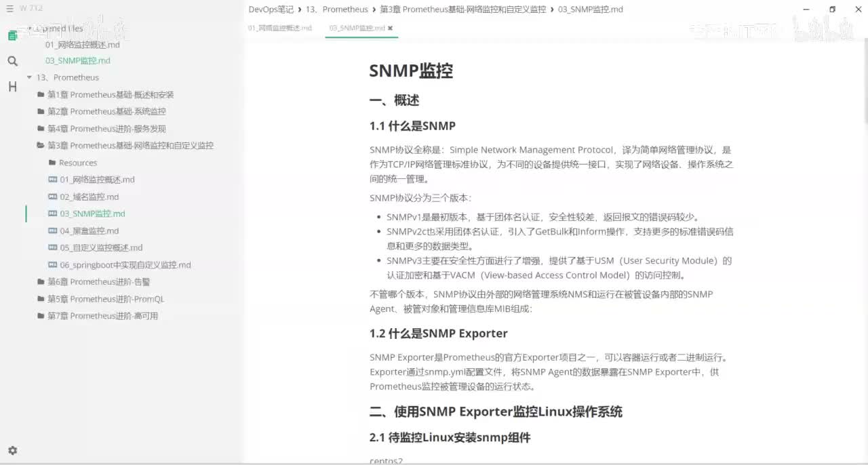
Task: Open file 06_springboot中实现自定义监控.md
Action: (125, 265)
